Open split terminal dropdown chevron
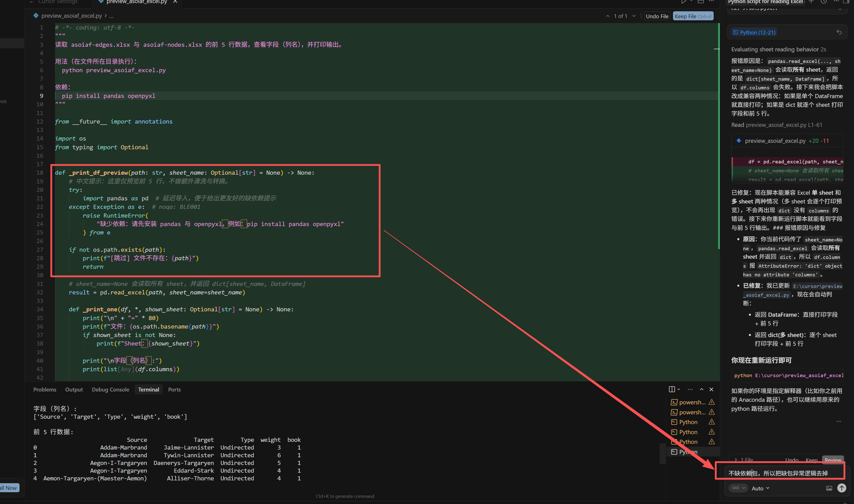 [679, 389]
